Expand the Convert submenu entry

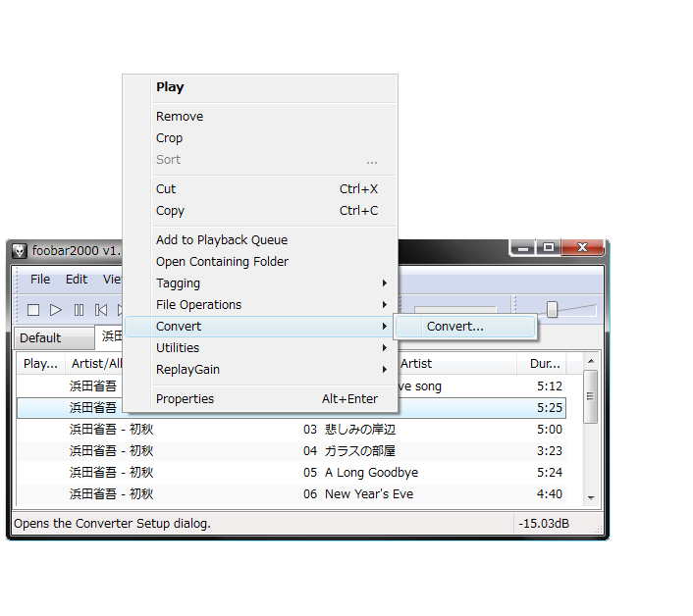tap(260, 327)
